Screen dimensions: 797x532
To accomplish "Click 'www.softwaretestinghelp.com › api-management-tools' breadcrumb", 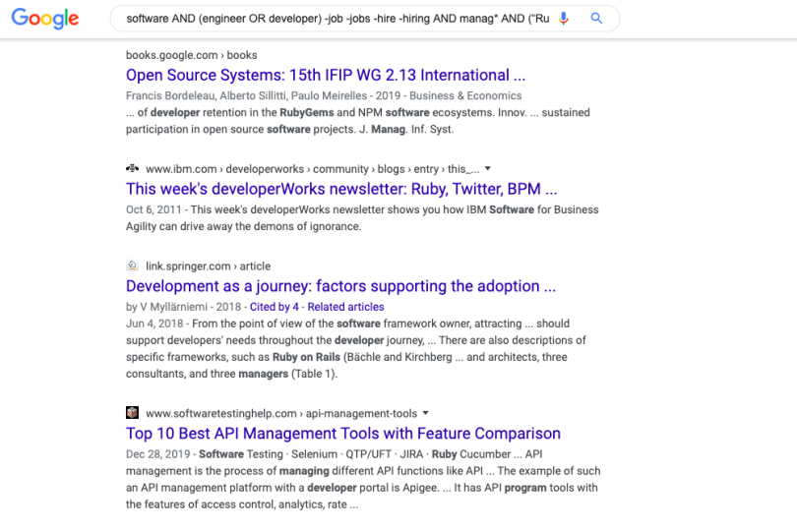I will [281, 413].
